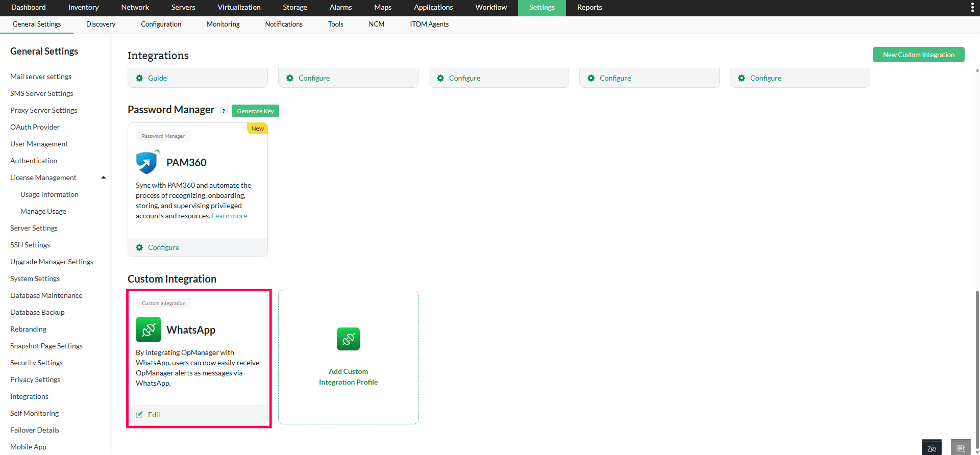This screenshot has height=455, width=980.
Task: Open the Maps menu
Action: (x=383, y=8)
